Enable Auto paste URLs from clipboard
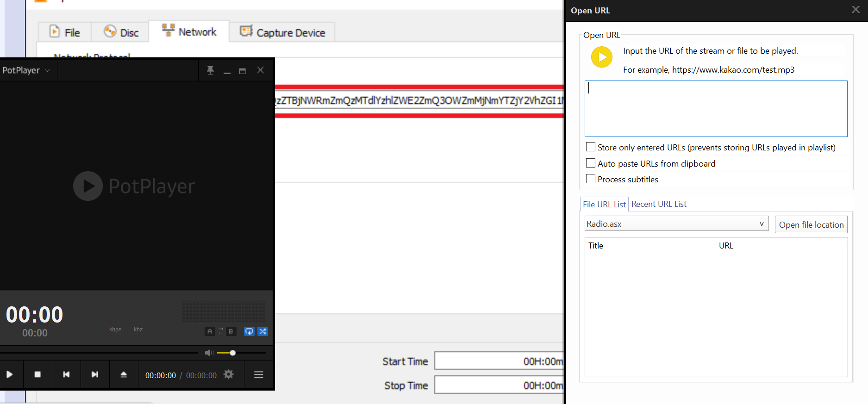Image resolution: width=868 pixels, height=404 pixels. click(591, 163)
